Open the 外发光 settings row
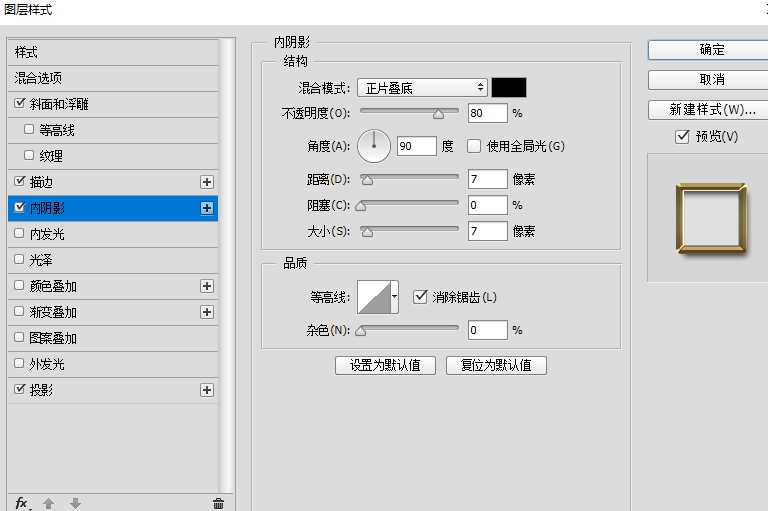768x511 pixels. tap(113, 364)
